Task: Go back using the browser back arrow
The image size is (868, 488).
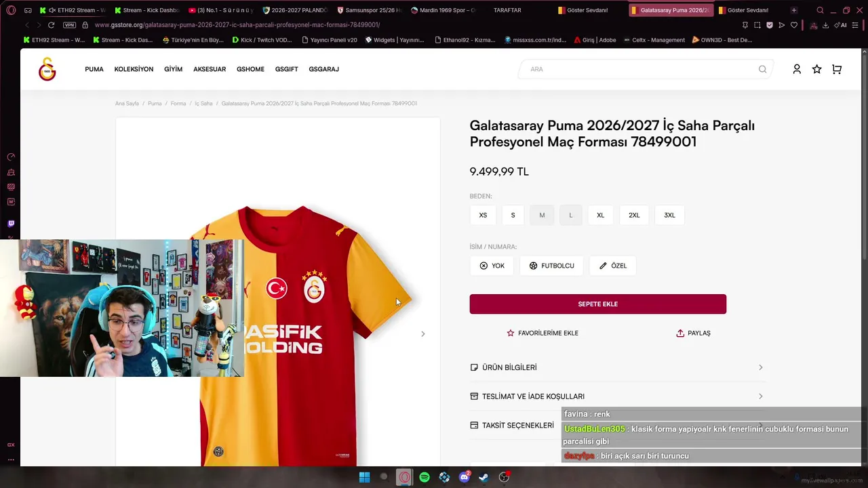Action: point(27,25)
